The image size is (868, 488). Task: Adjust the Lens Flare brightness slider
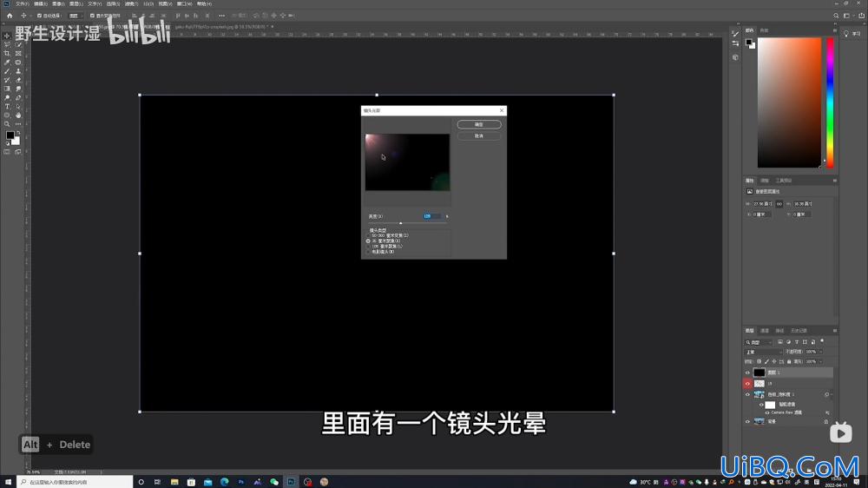(x=401, y=223)
